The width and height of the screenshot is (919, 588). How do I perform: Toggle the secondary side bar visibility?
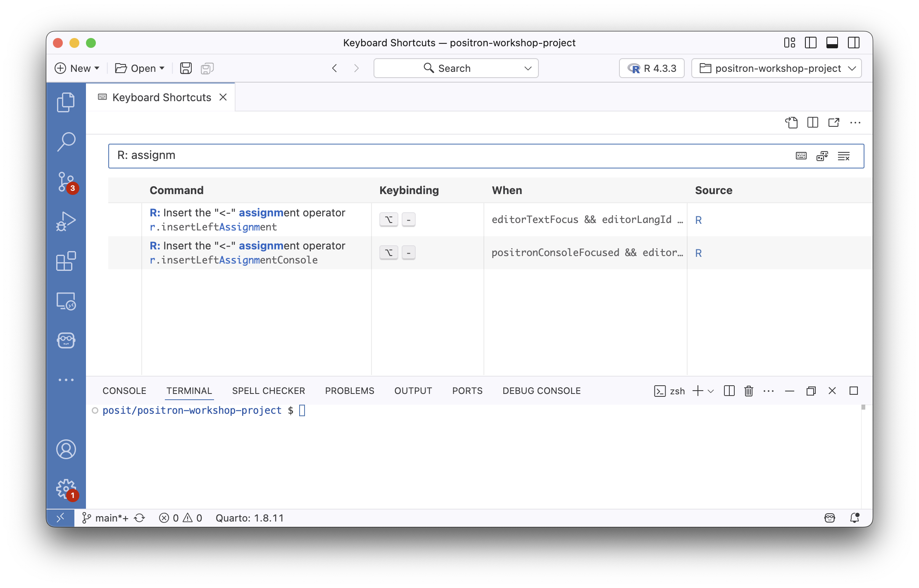(854, 43)
